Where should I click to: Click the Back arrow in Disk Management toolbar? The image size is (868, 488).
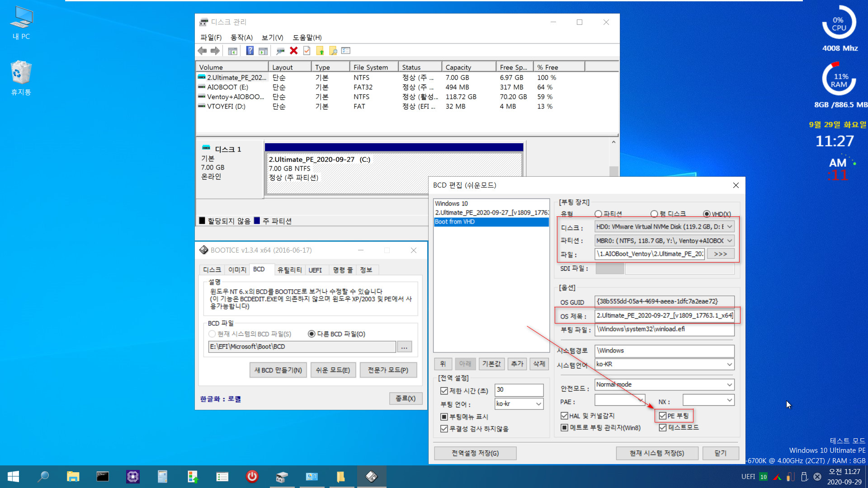pyautogui.click(x=202, y=51)
